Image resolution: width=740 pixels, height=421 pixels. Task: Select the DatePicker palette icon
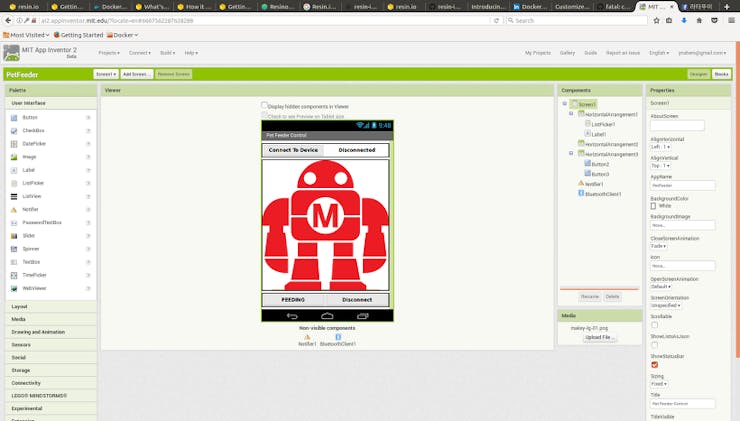[x=14, y=144]
